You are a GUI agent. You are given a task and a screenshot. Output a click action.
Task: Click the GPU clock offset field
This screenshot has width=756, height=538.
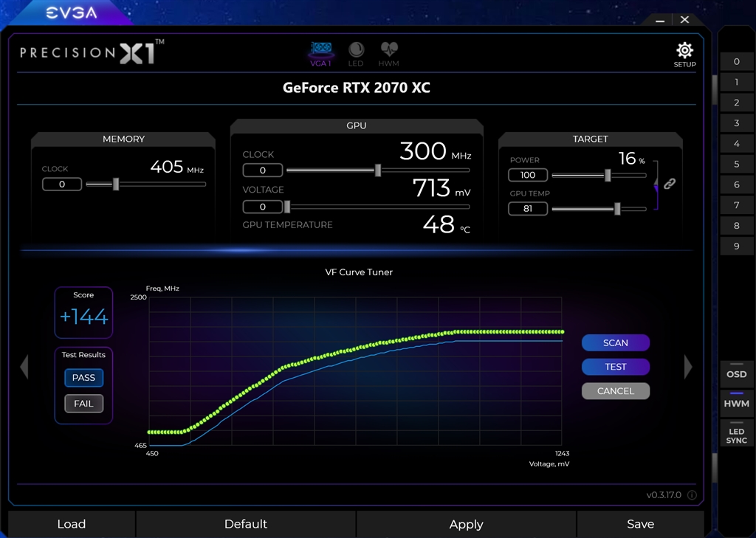(263, 170)
